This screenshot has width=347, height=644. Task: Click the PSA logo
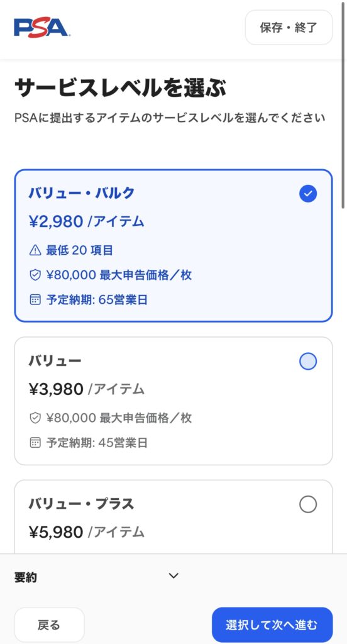(41, 28)
